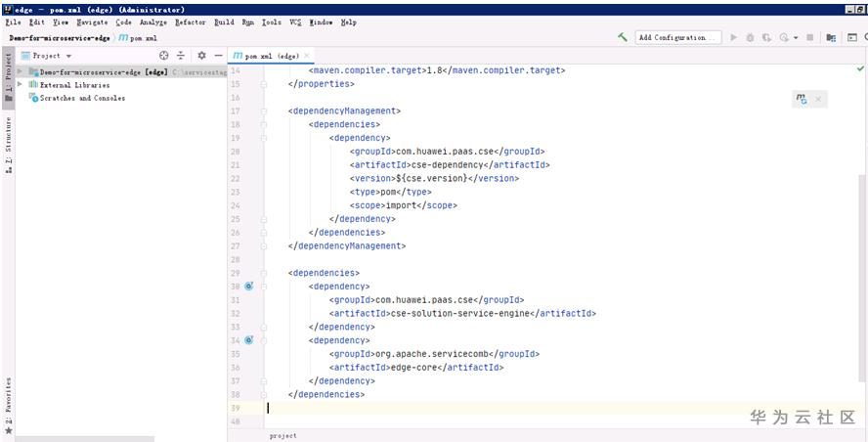
Task: Open the View menu
Action: pyautogui.click(x=61, y=22)
